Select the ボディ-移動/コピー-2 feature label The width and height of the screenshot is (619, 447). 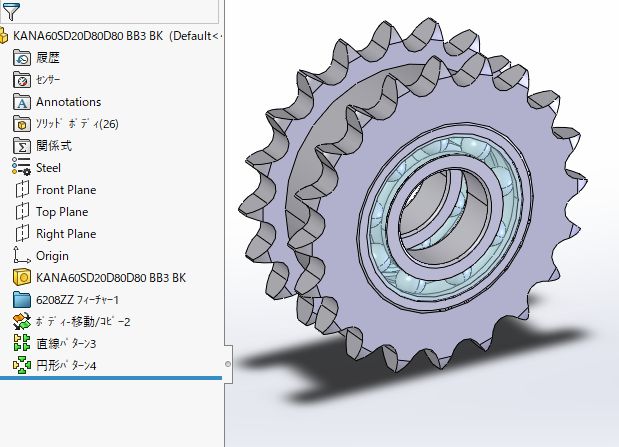(x=83, y=322)
